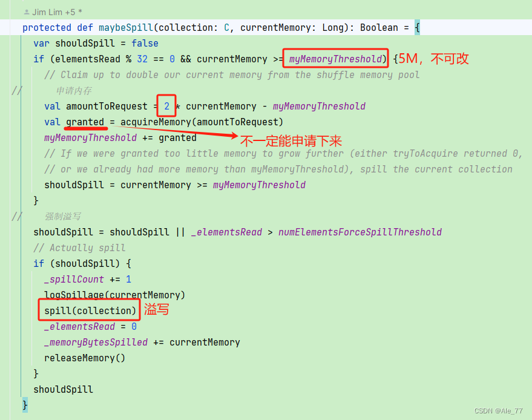Open the Jim Lim +5 author hint

pos(53,12)
